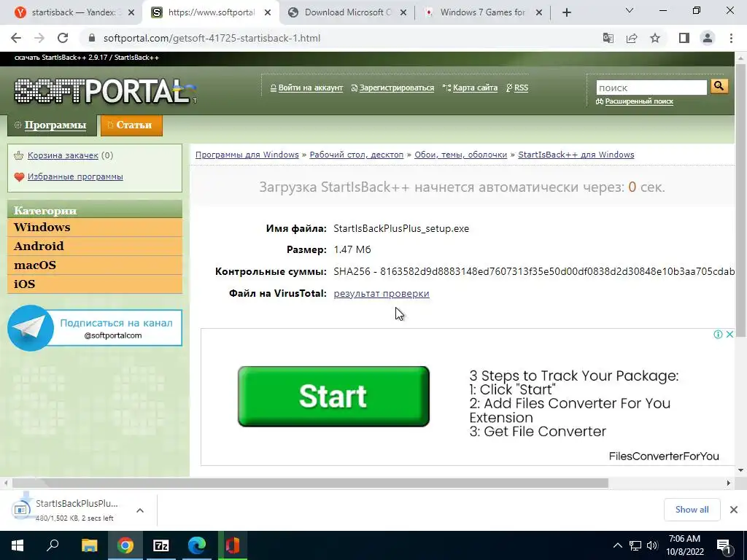Screen dimensions: 747x560
Task: Click the поиск search field
Action: (651, 87)
